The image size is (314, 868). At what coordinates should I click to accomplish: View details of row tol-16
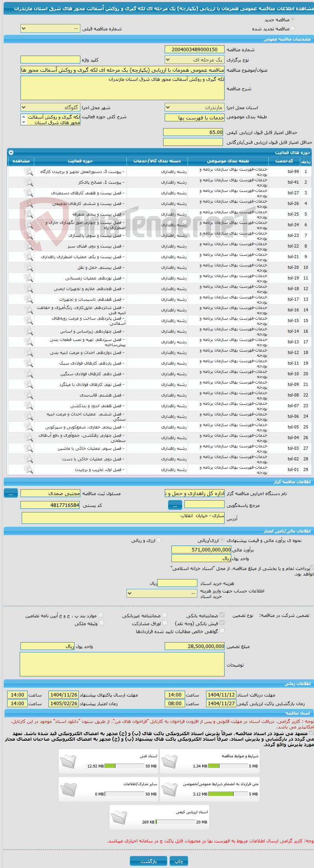coord(28,310)
